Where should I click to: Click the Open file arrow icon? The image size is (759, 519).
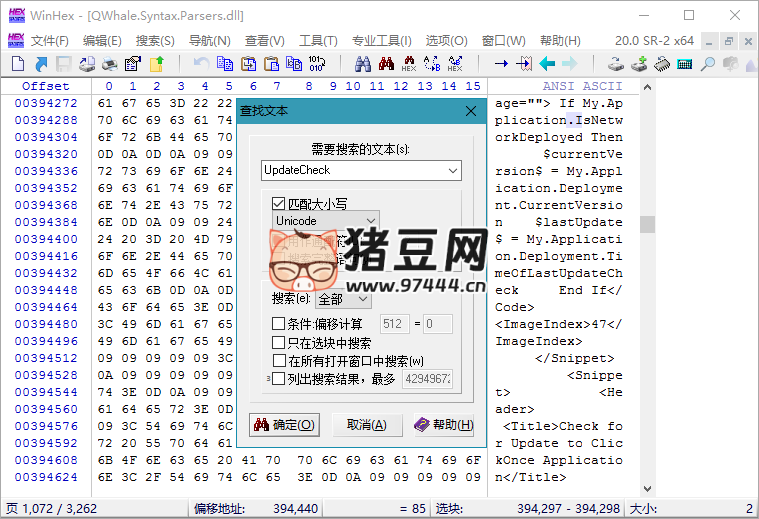(x=41, y=63)
